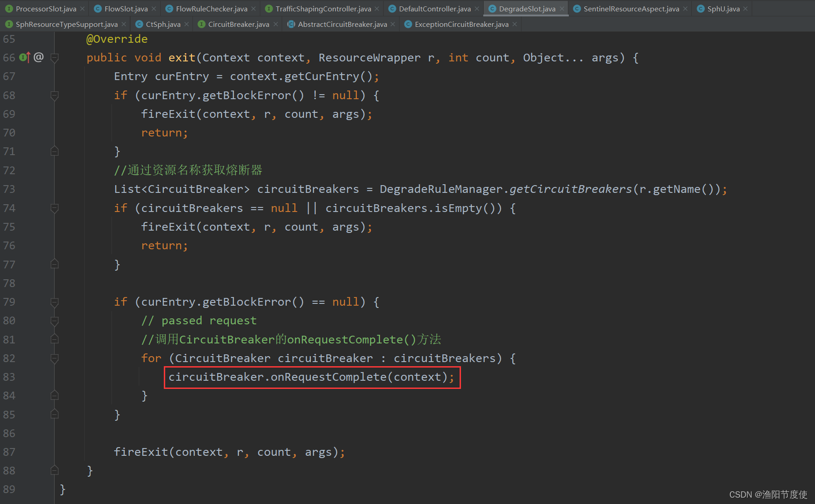Close the TrafficShapingController.java tab

click(377, 9)
